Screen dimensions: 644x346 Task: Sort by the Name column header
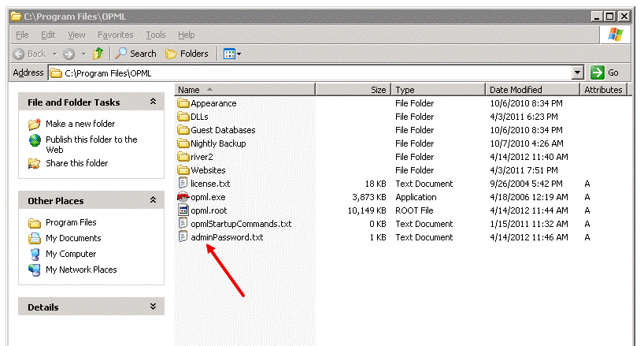tap(244, 90)
